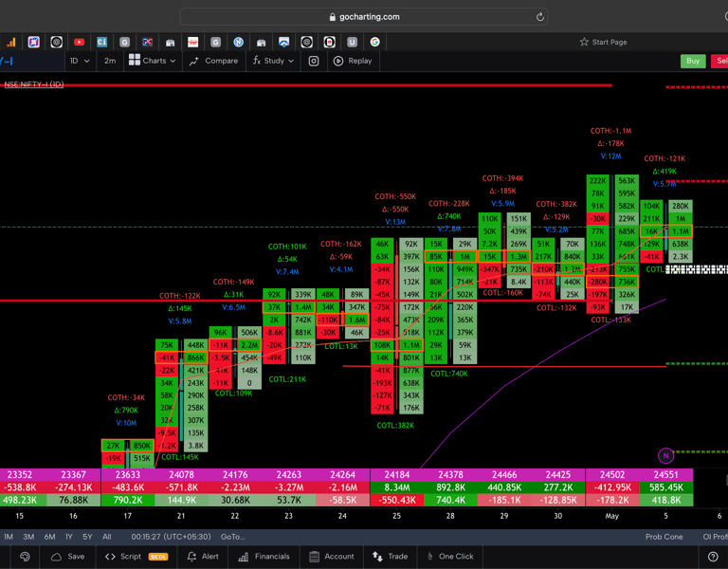Click the 2.2M highlighted volume cell
Image resolution: width=728 pixels, height=569 pixels.
coord(249,345)
